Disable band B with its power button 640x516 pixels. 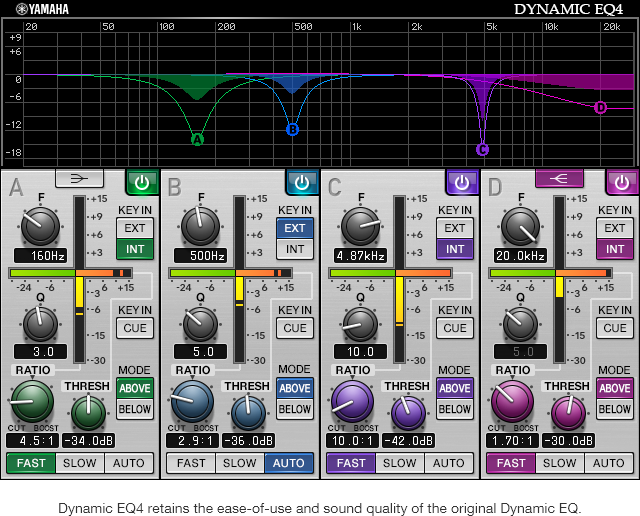coord(301,182)
